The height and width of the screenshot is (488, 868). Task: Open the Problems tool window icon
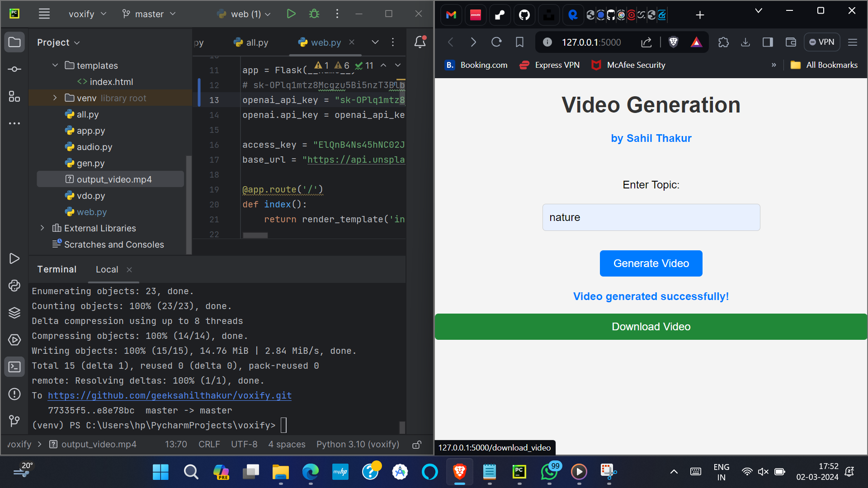tap(14, 394)
